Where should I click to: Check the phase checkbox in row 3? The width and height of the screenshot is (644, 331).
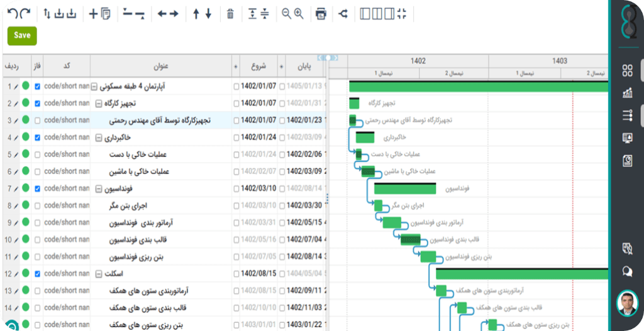point(38,120)
